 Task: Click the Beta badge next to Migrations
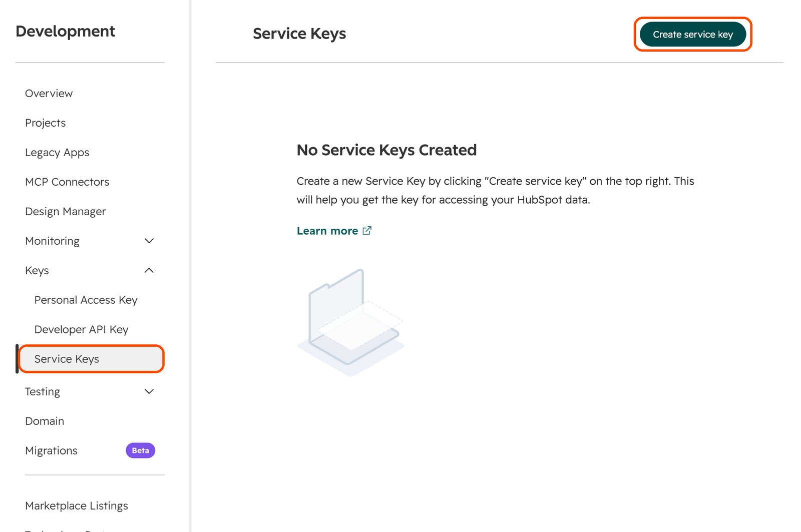140,450
